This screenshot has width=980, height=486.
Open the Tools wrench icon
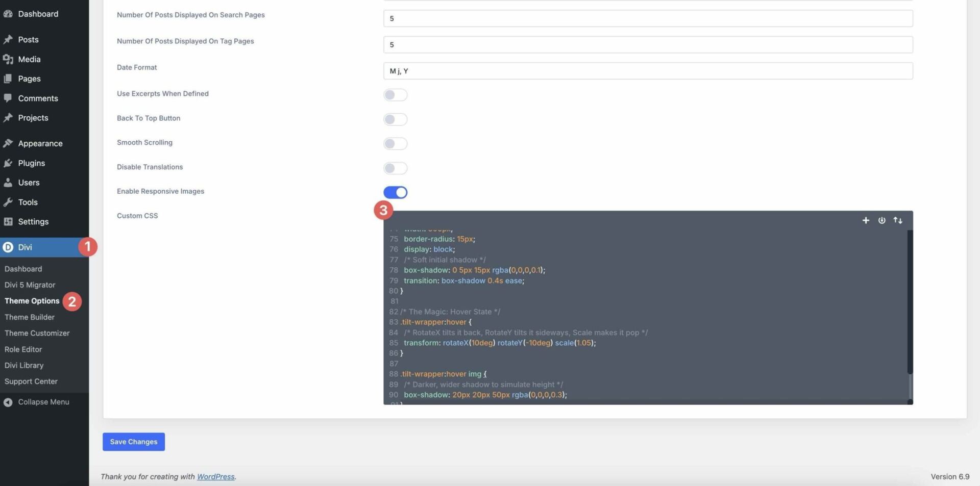click(8, 202)
